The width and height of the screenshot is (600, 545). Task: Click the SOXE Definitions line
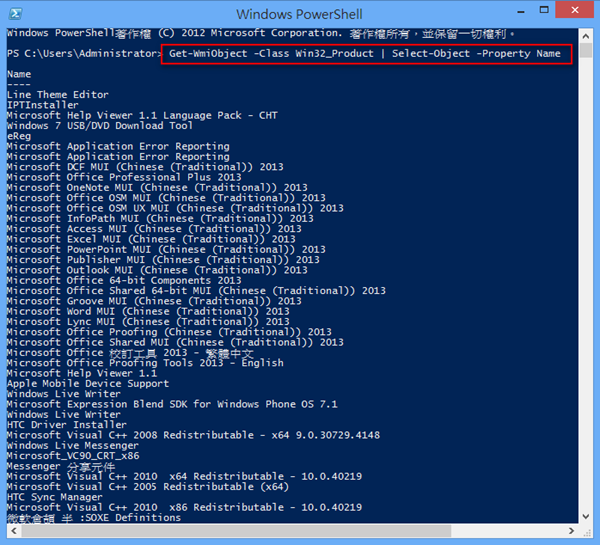(x=94, y=518)
